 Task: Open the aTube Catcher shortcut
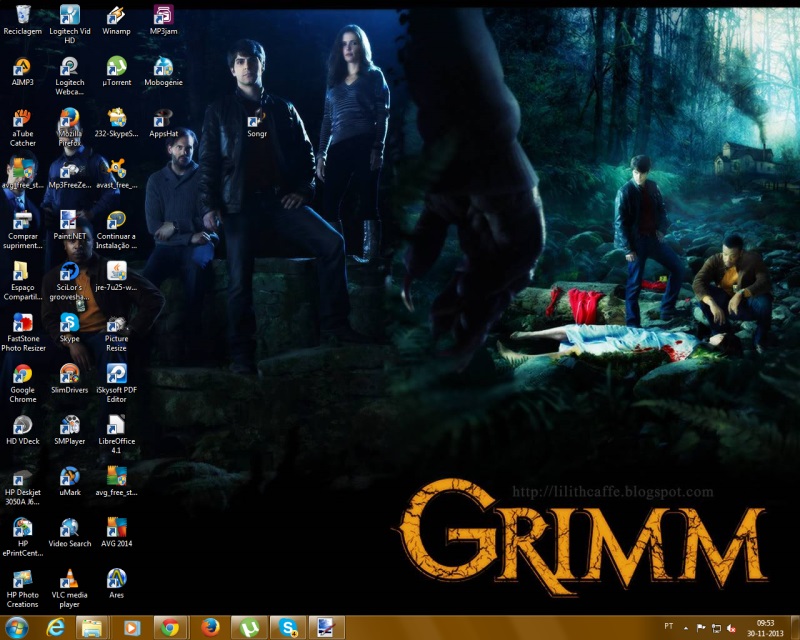pyautogui.click(x=22, y=120)
